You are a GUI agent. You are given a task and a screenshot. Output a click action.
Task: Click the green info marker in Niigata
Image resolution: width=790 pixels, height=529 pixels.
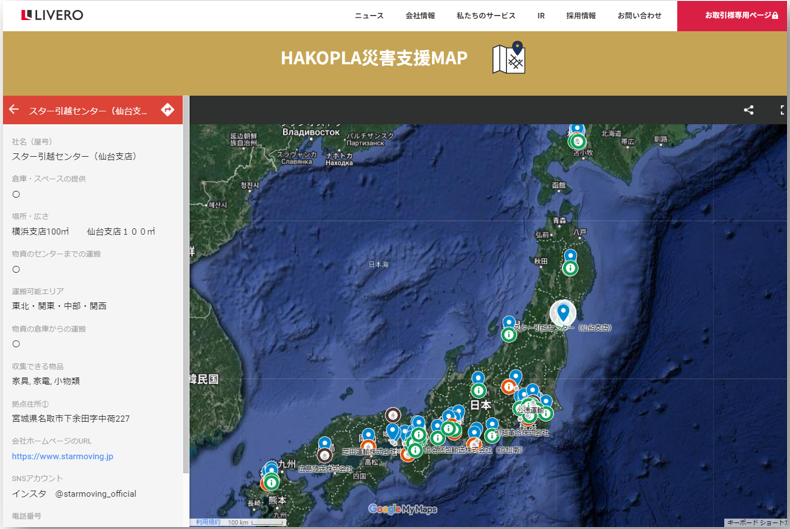click(509, 334)
